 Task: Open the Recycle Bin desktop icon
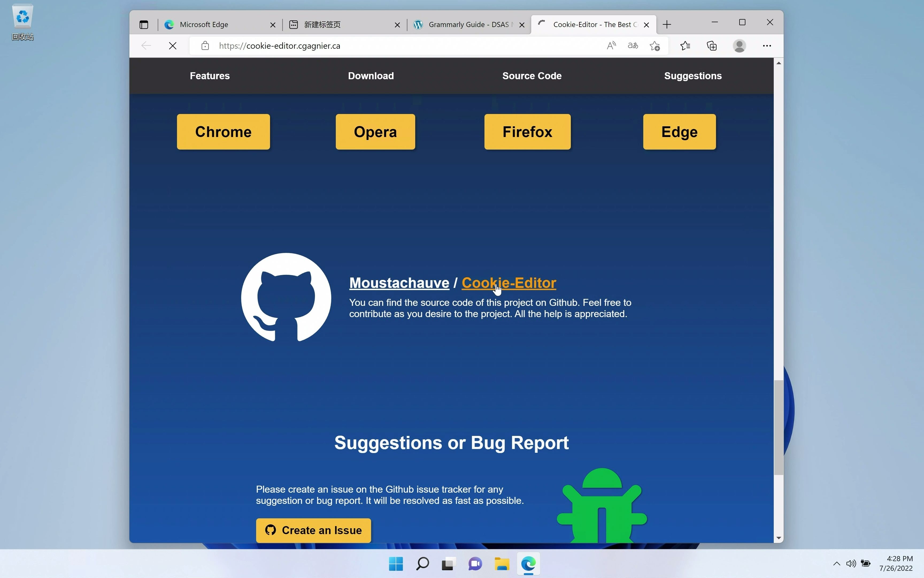point(22,22)
